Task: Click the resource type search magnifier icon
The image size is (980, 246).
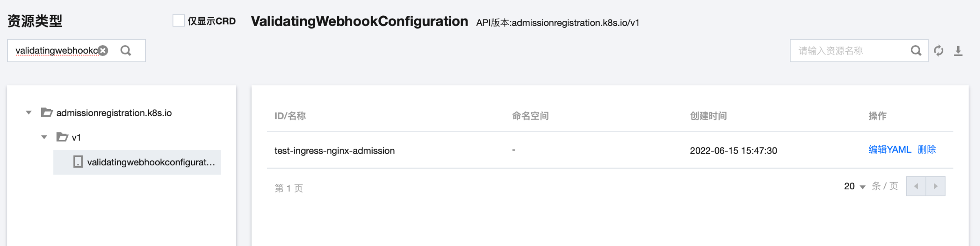Action: (x=126, y=51)
